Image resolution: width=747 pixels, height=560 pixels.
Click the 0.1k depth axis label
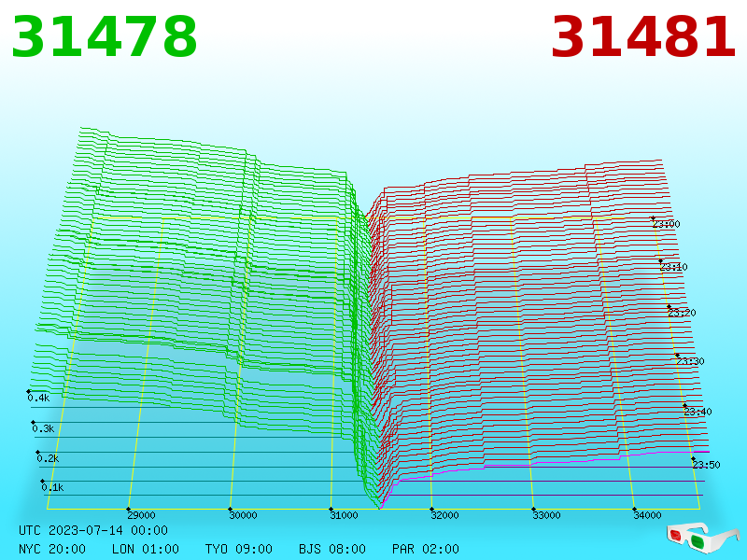pos(52,487)
